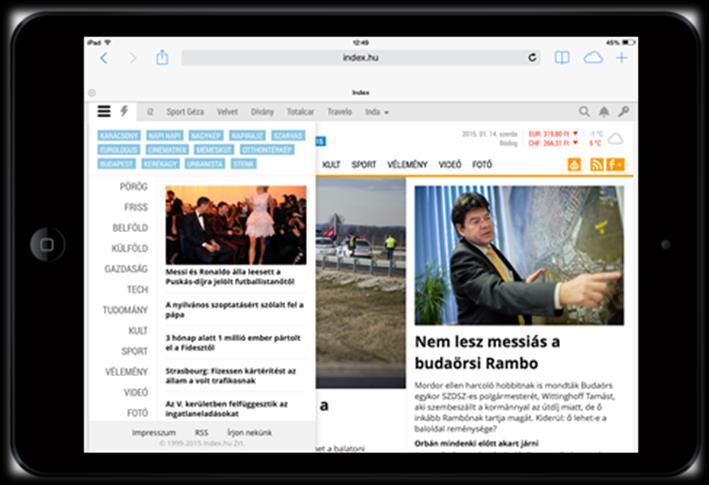The height and width of the screenshot is (485, 709).
Task: Select the NAGYKÉP tag
Action: pos(206,136)
